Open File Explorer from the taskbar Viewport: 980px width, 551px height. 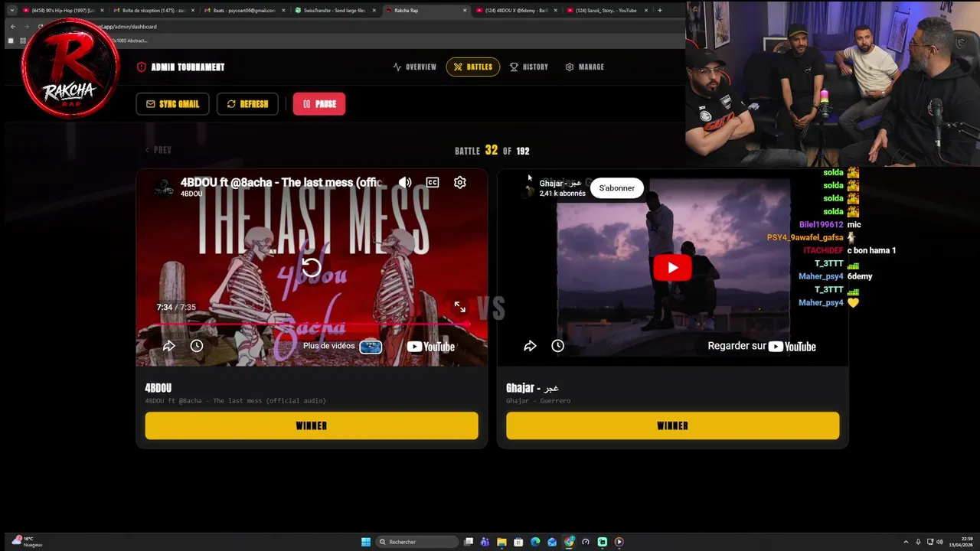(501, 542)
